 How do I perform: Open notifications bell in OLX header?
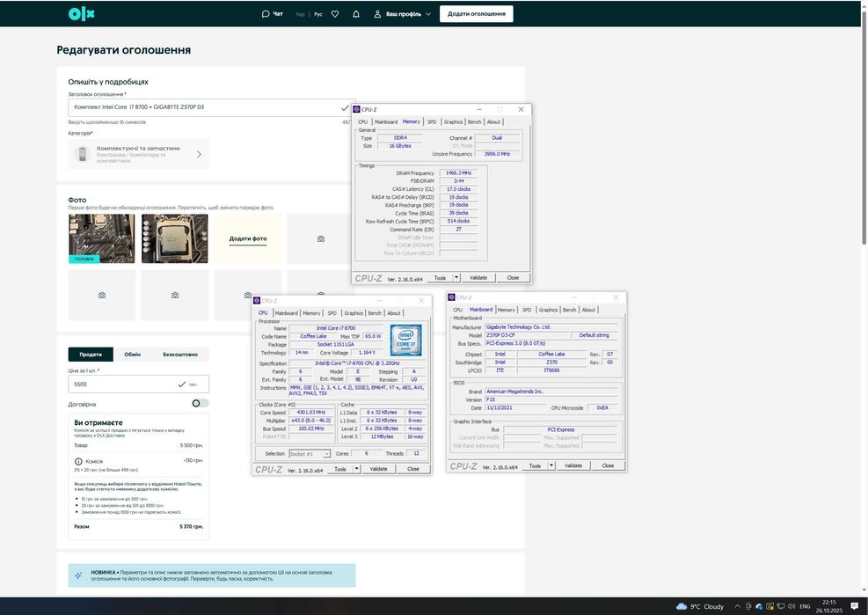[x=356, y=14]
